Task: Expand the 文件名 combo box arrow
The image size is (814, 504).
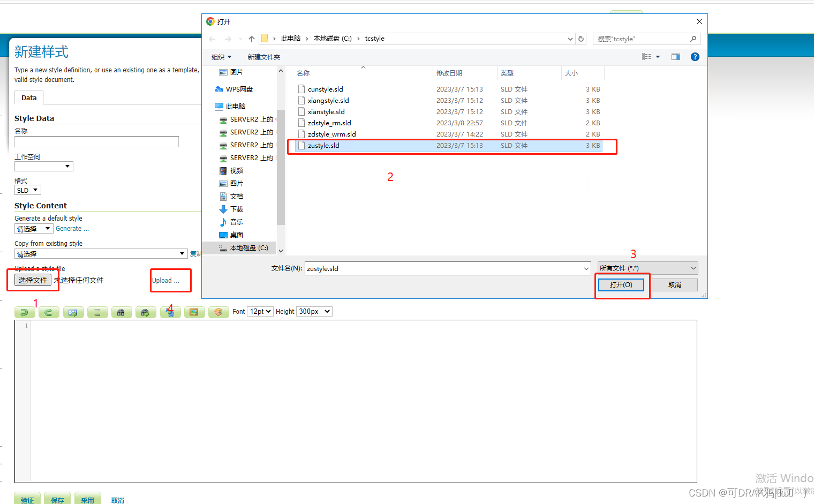Action: 586,269
